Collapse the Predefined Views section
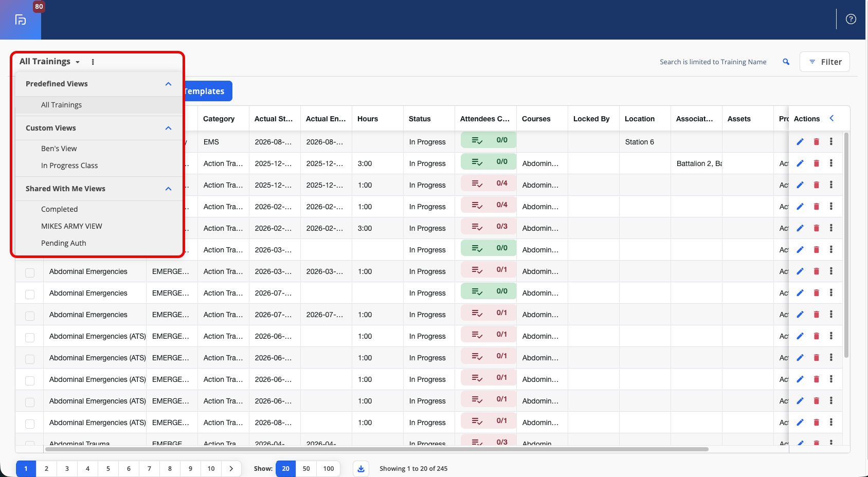 pyautogui.click(x=168, y=84)
